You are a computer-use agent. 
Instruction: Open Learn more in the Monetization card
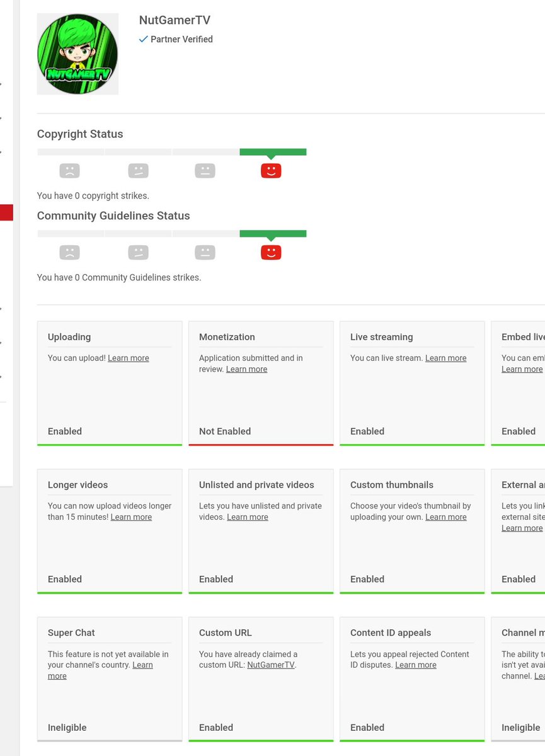pos(246,369)
